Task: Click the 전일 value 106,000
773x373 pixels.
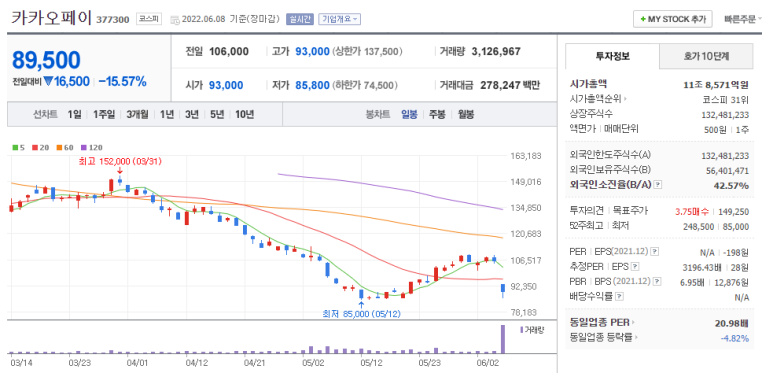Action: (x=229, y=51)
